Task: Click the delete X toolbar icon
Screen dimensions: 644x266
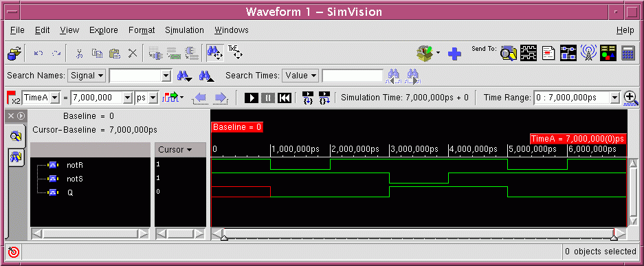Action: [132, 54]
